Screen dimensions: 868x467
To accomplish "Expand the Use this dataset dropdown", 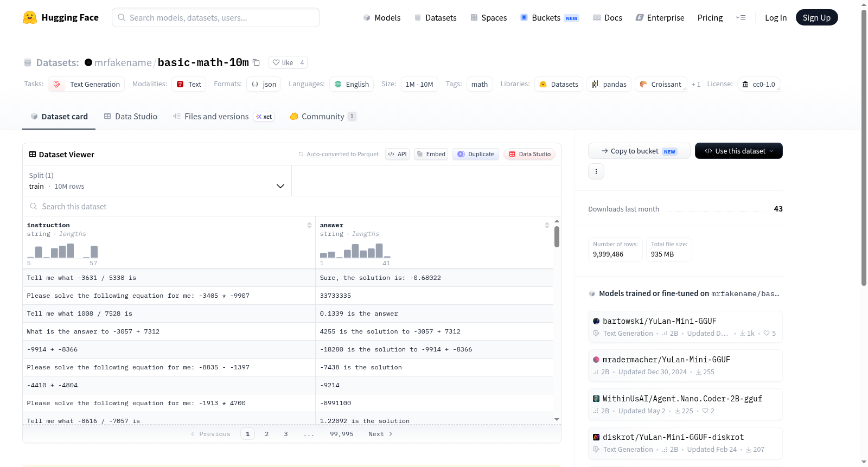I will [739, 151].
